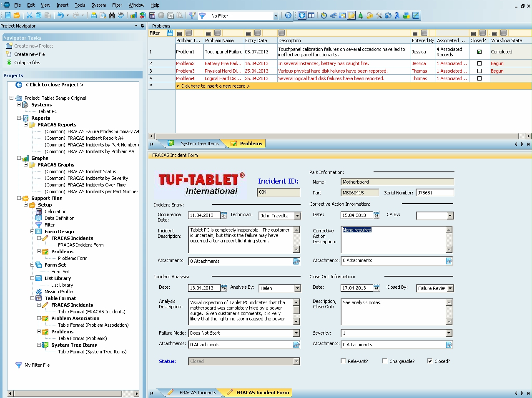Open the new file icon in toolbar
Screen dimensions: 532x398
click(x=8, y=15)
